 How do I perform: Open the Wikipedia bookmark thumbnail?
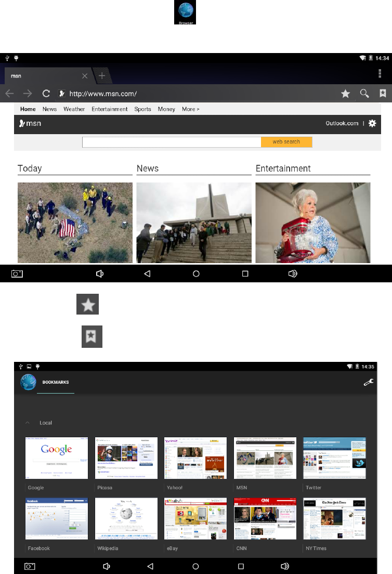126,519
